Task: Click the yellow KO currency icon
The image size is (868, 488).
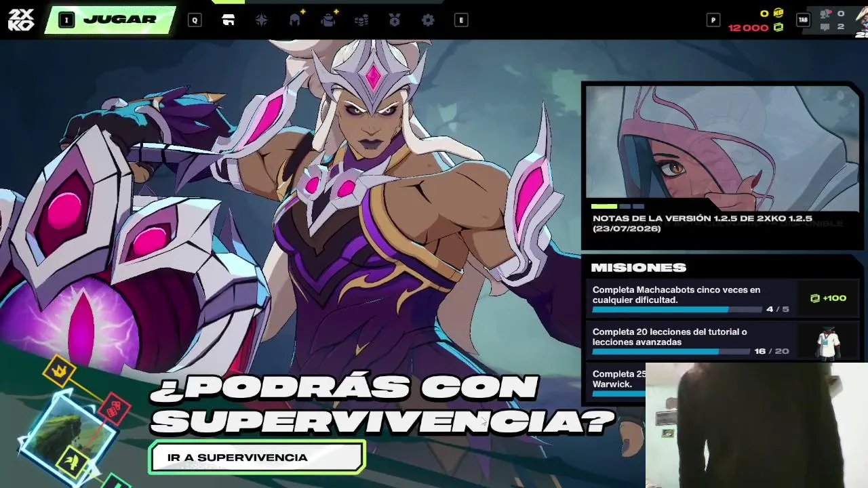Action: (x=778, y=13)
